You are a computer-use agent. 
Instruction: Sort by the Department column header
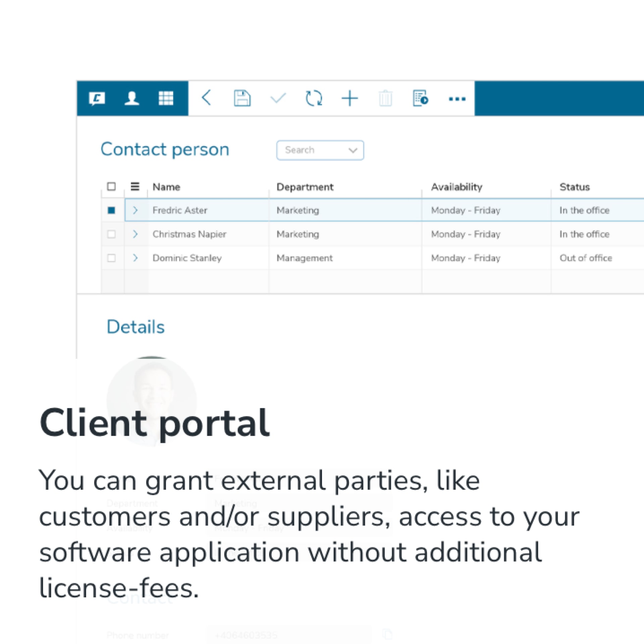[305, 187]
